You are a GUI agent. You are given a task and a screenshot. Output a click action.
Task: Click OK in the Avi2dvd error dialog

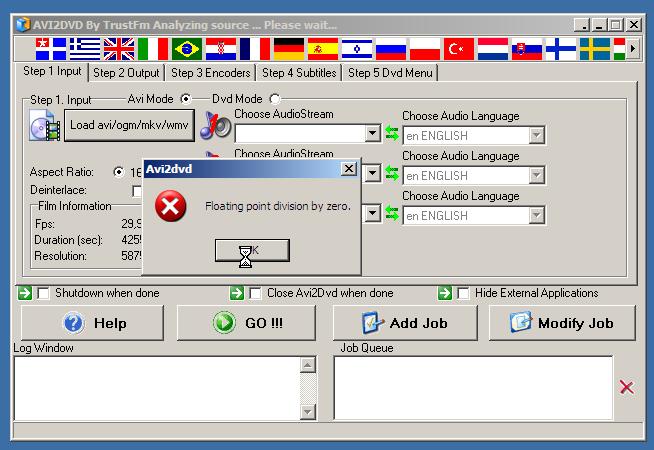252,250
